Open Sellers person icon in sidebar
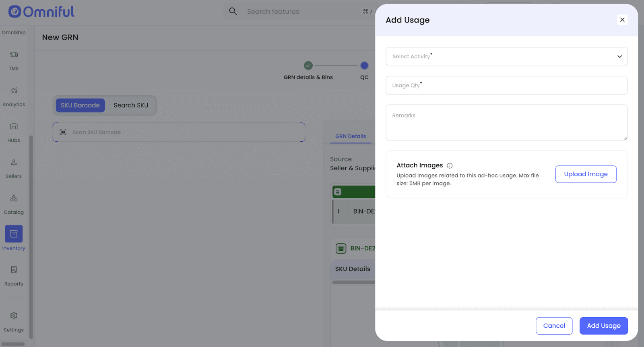The image size is (644, 347). point(14,162)
